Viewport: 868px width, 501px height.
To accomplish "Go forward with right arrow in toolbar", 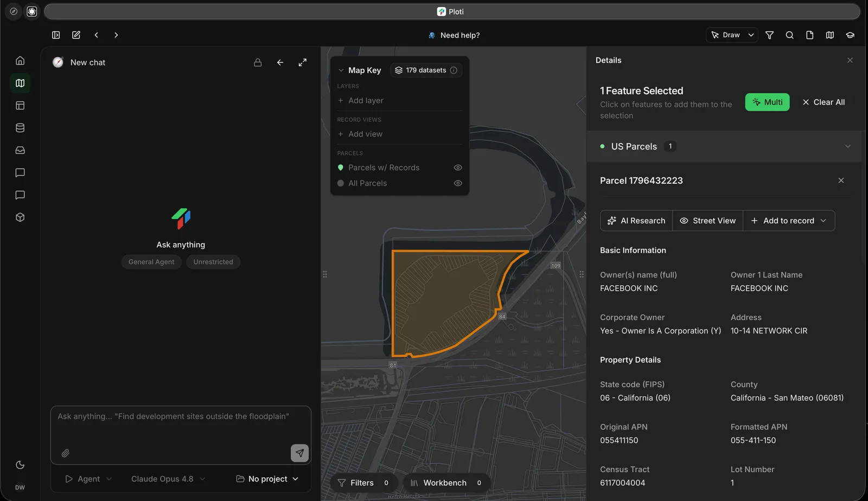I will (x=116, y=35).
